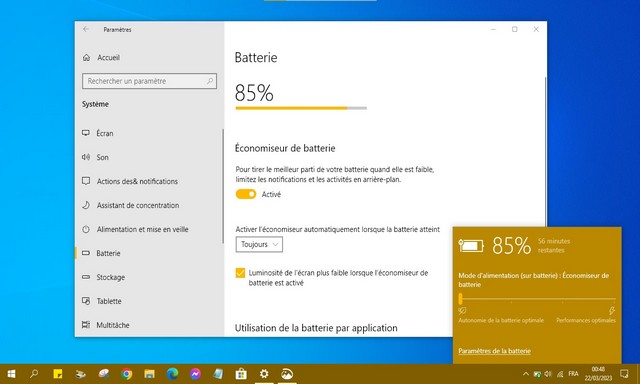The image size is (640, 384).
Task: Open the Tablette settings page
Action: [x=102, y=301]
